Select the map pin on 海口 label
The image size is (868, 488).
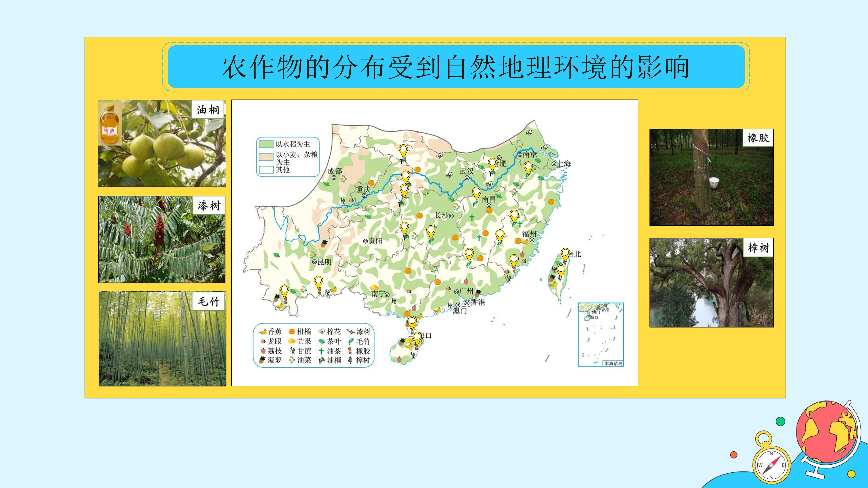417,338
